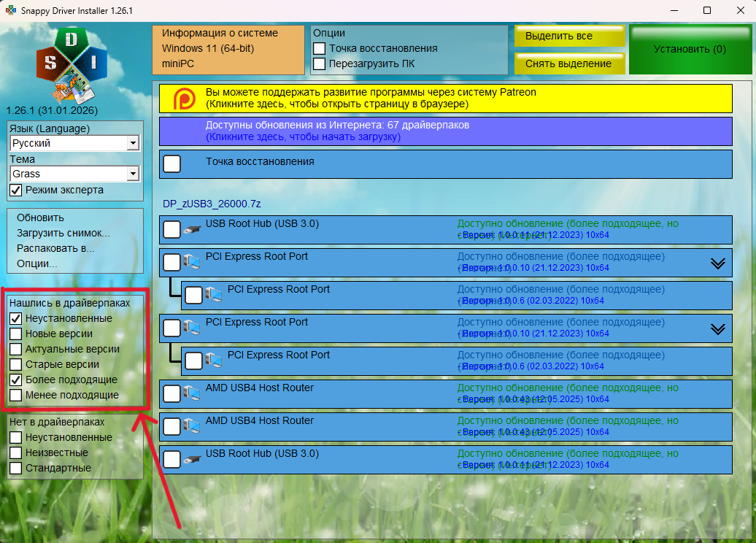Click the Snappy Driver Installer title bar icon
The image size is (756, 543).
(x=11, y=11)
